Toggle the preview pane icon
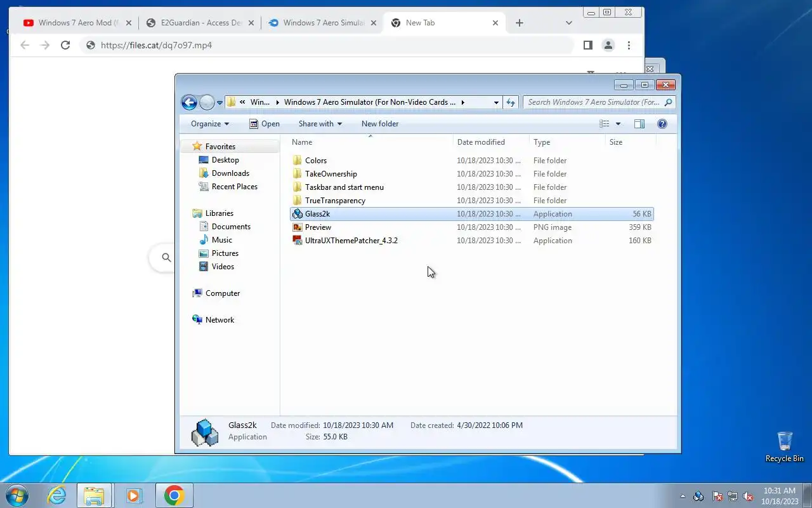The height and width of the screenshot is (508, 812). (x=639, y=124)
